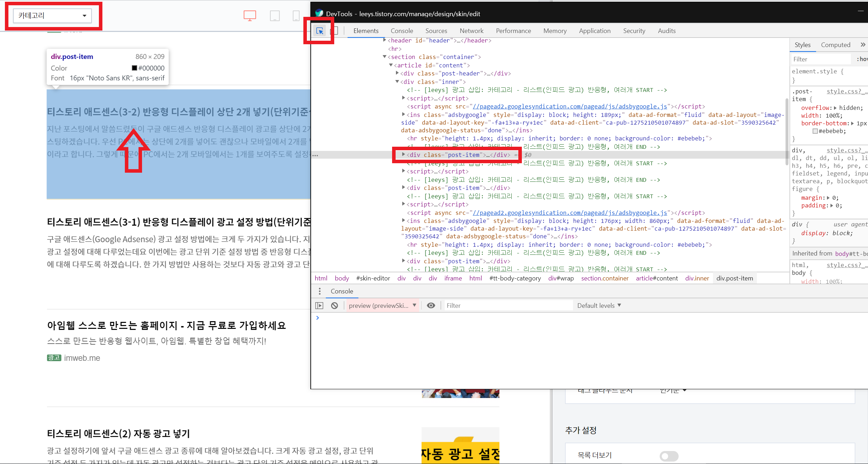This screenshot has height=464, width=868.
Task: Click #ebebeb border color swatch in Styles
Action: pyautogui.click(x=815, y=131)
